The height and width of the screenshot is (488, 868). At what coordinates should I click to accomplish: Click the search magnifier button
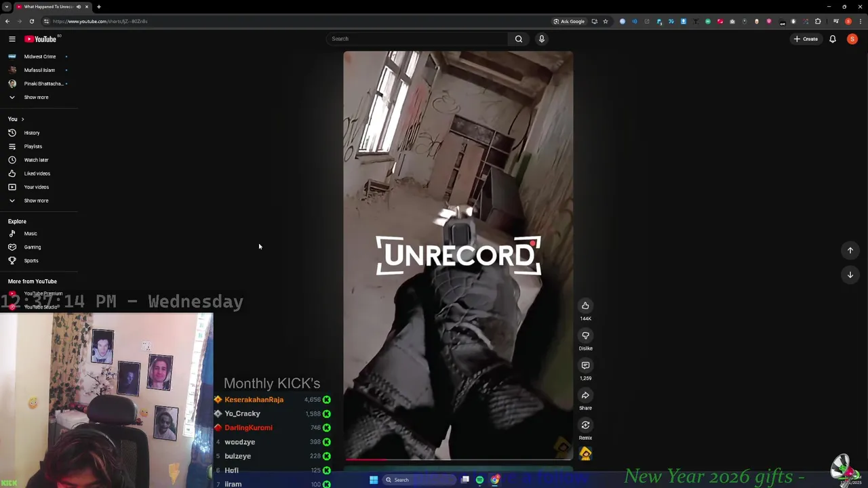pos(519,39)
